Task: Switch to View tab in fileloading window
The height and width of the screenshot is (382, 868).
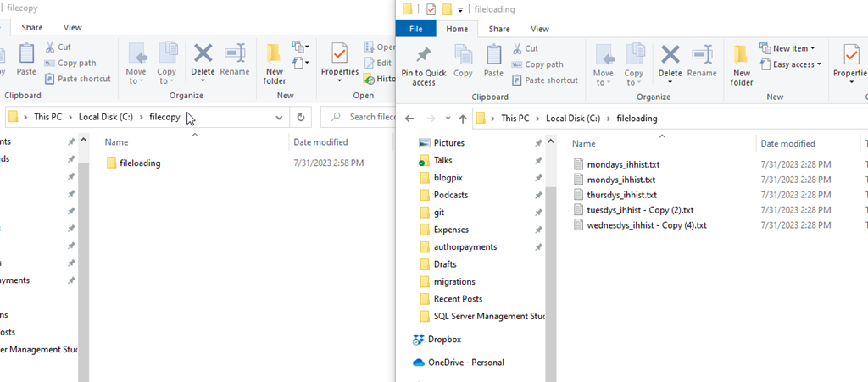Action: [540, 29]
